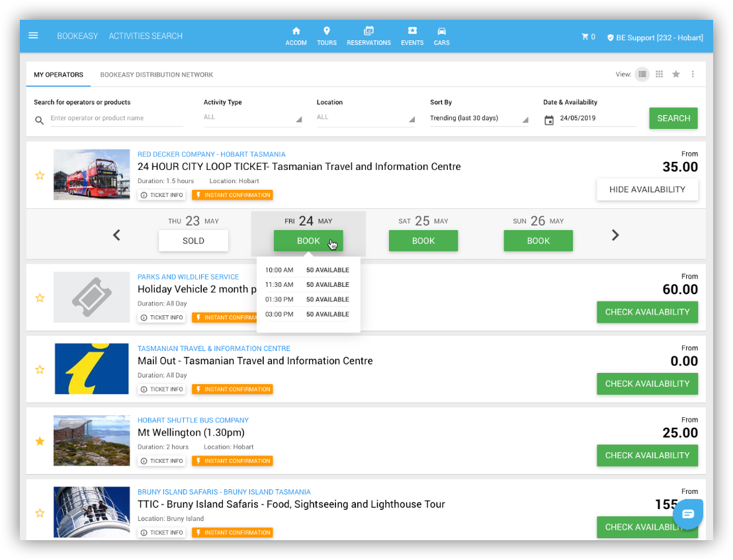
Task: Click the BE Support shield icon
Action: [611, 38]
